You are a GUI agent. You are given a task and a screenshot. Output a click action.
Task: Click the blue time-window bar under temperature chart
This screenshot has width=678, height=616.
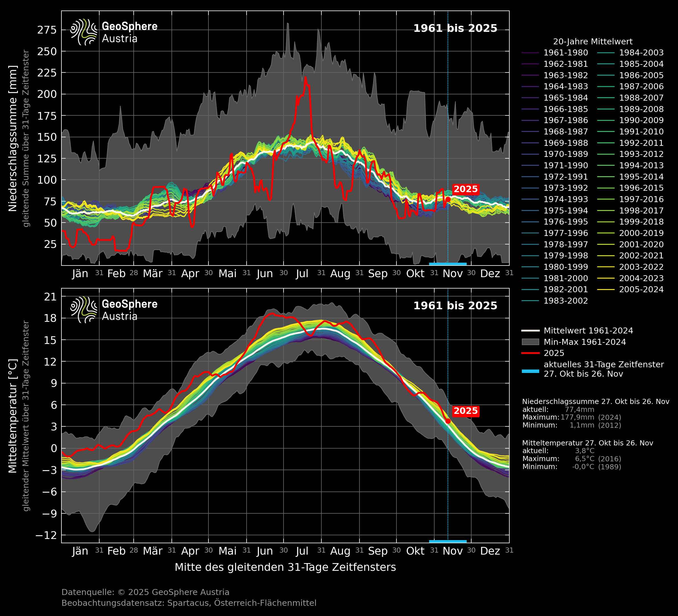pos(448,541)
